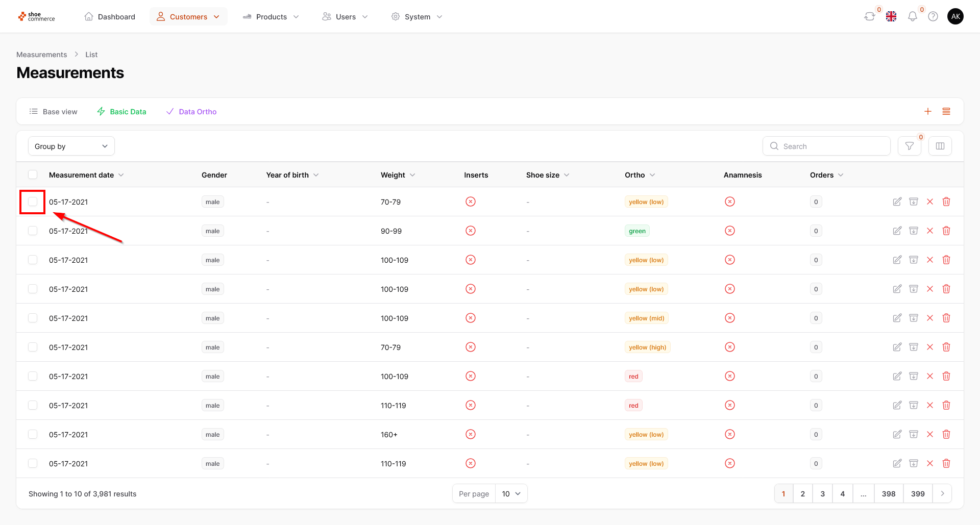Viewport: 980px width, 525px height.
Task: Go to page 399
Action: point(917,494)
